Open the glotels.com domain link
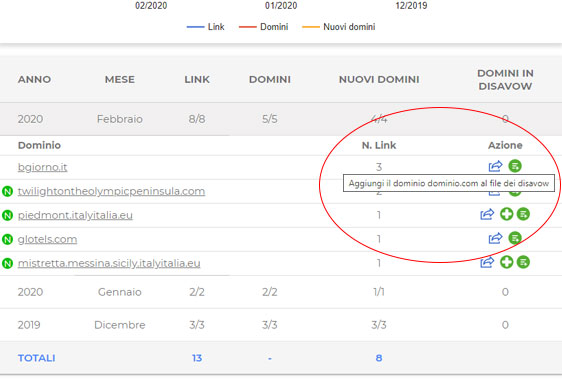The image size is (562, 391). click(x=47, y=239)
